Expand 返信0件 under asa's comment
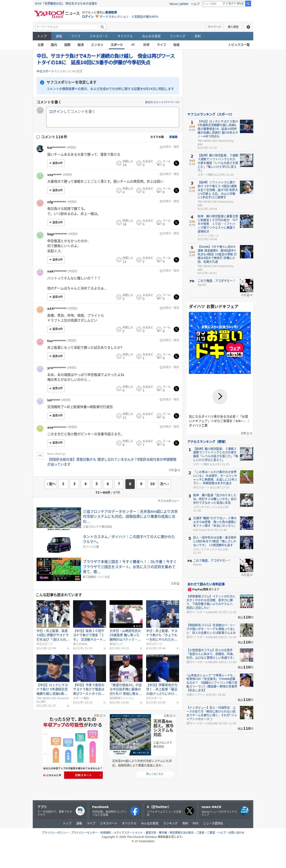Image resolution: width=286 pixels, height=868 pixels. [56, 443]
